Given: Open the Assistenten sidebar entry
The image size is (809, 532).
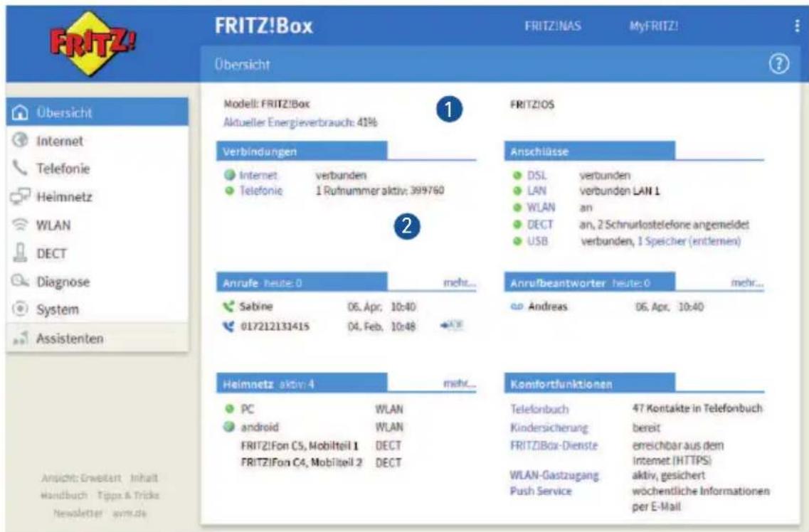Looking at the screenshot, I should [x=97, y=338].
